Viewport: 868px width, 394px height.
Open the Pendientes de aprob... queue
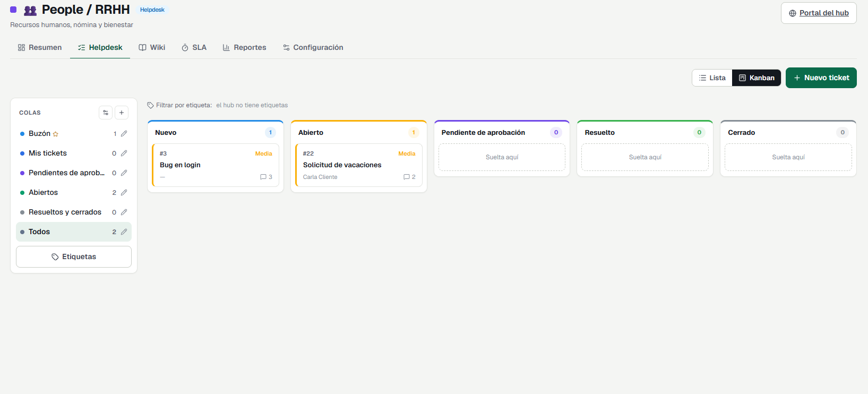click(74, 173)
